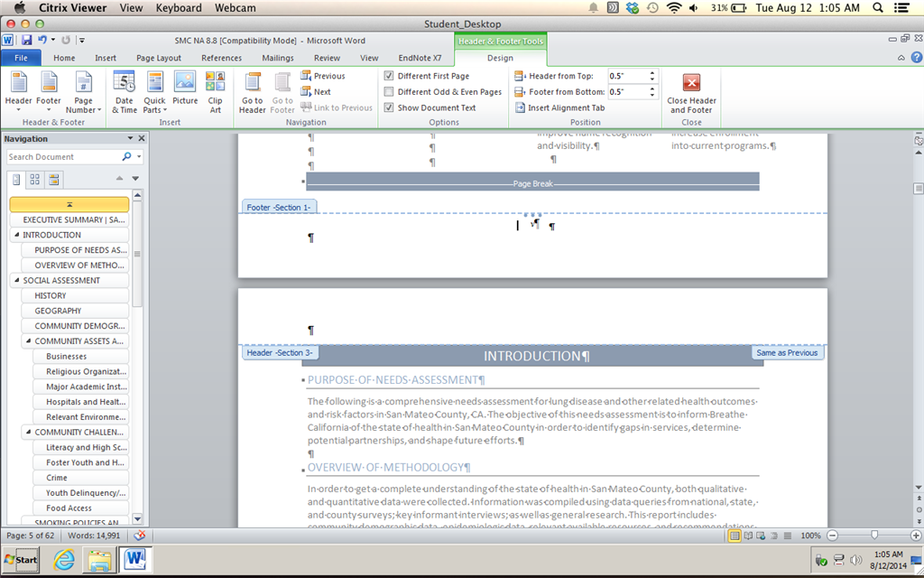This screenshot has width=924, height=578.
Task: Switch to Full Screen Reading view
Action: click(748, 536)
